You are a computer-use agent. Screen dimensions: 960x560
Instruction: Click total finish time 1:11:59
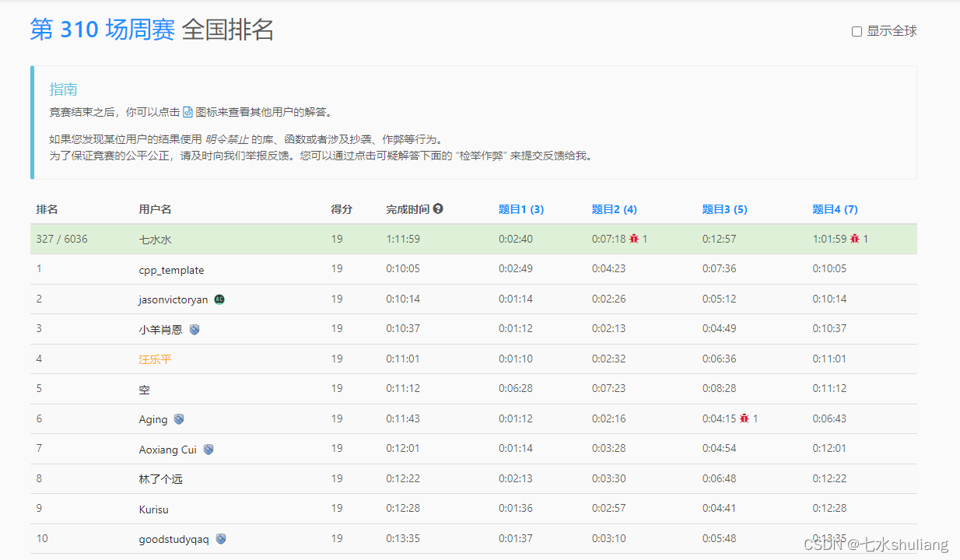403,239
